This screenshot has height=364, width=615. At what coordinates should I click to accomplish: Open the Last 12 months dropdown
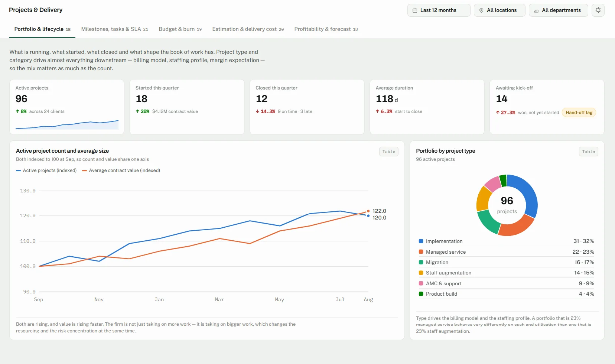439,10
